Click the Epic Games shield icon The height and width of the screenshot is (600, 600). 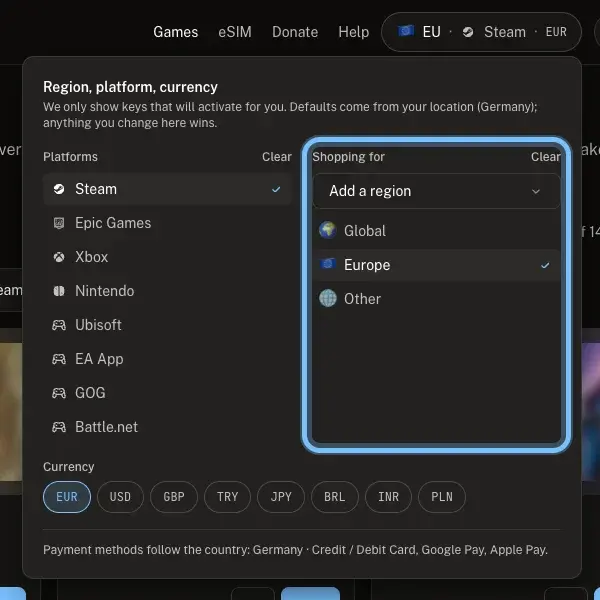(59, 223)
